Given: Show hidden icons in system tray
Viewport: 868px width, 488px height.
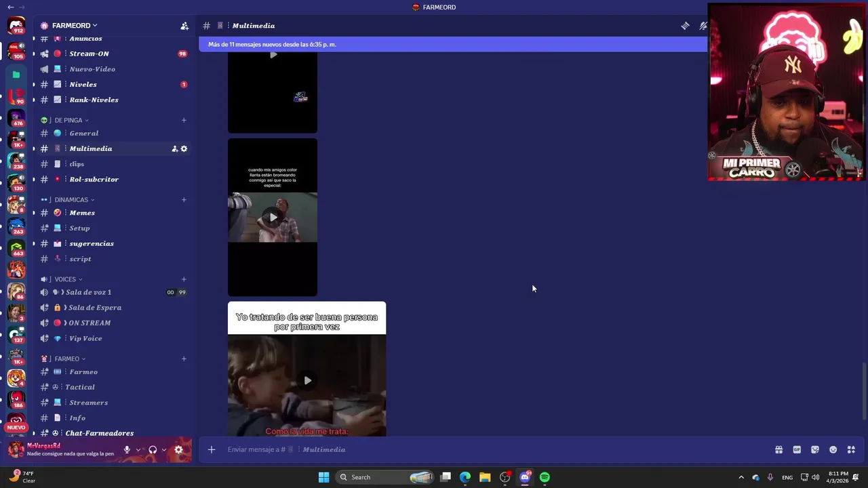Looking at the screenshot, I should 741,477.
